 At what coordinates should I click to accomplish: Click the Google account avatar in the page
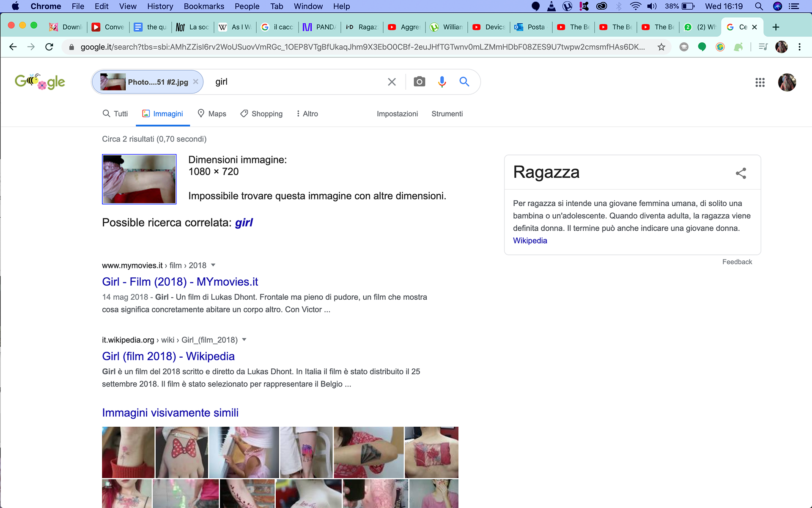(x=787, y=83)
